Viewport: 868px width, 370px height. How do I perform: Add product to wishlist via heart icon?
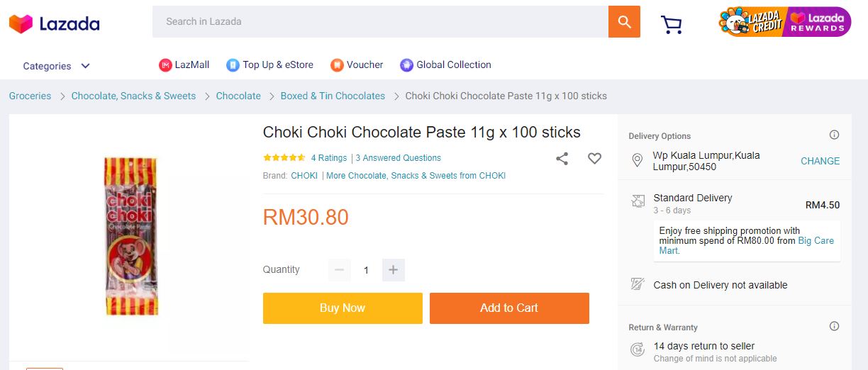[x=594, y=159]
